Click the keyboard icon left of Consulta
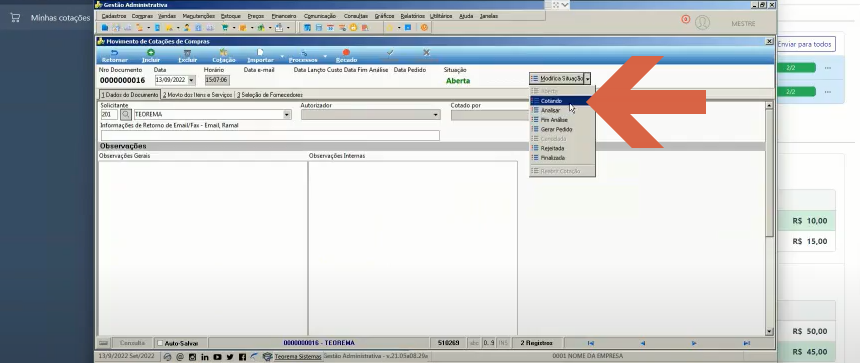 [104, 343]
